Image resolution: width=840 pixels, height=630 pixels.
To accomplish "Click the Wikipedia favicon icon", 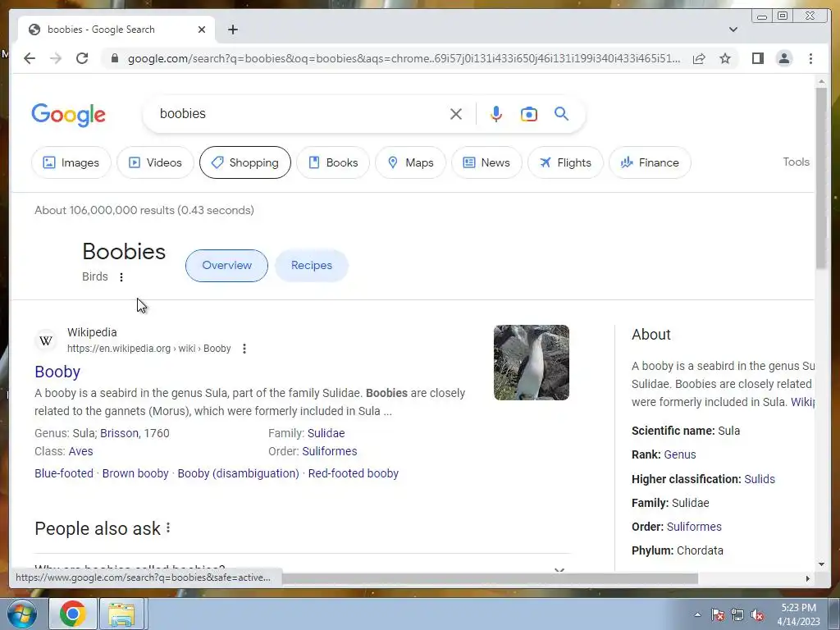I will 46,340.
